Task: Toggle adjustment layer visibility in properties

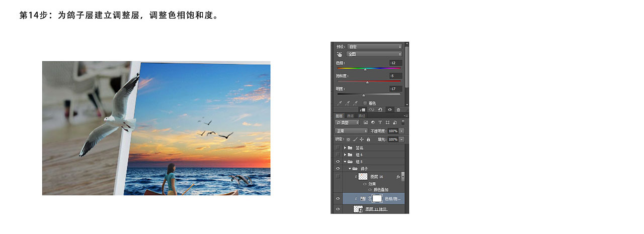Action: tap(389, 109)
